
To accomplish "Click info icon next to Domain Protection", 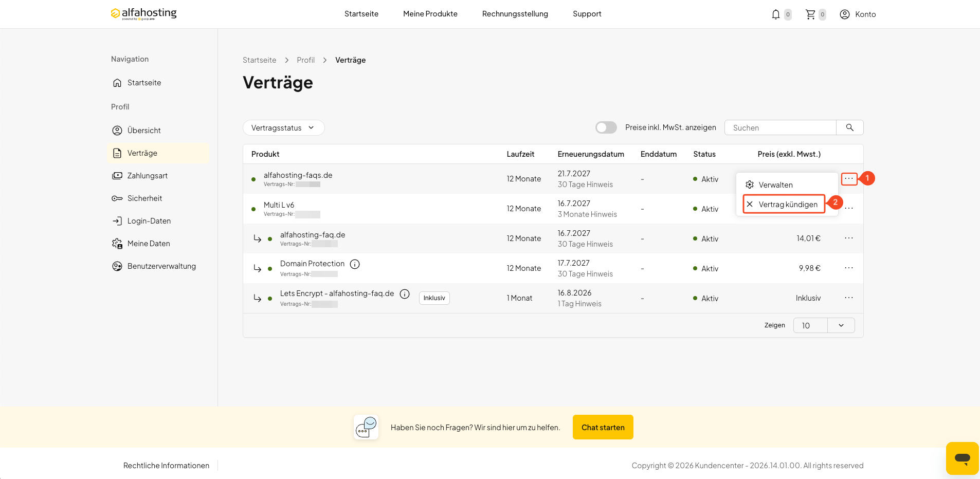I will [355, 264].
